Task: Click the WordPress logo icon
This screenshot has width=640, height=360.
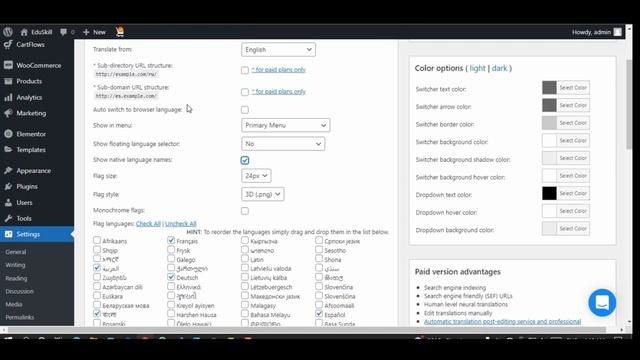Action: click(x=8, y=32)
